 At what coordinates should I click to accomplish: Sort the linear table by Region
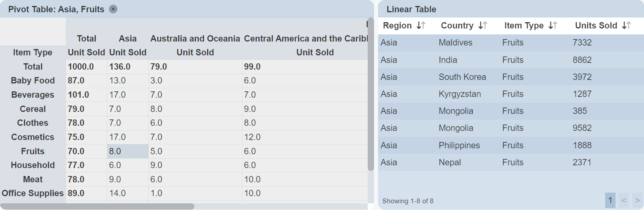pos(421,26)
